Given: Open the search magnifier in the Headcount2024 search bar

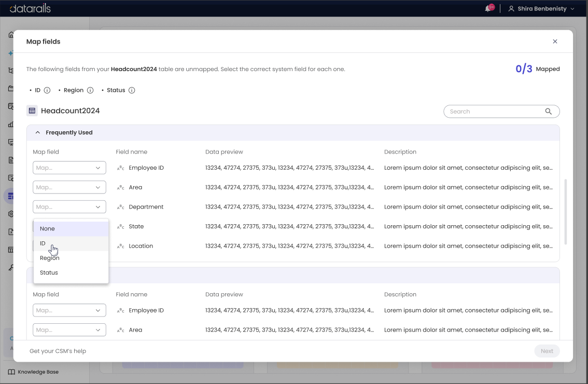Looking at the screenshot, I should tap(548, 111).
